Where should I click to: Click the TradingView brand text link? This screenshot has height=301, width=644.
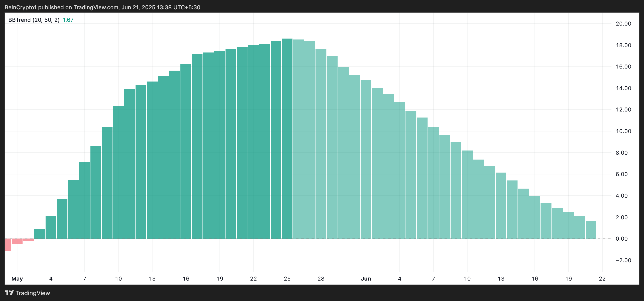click(33, 293)
